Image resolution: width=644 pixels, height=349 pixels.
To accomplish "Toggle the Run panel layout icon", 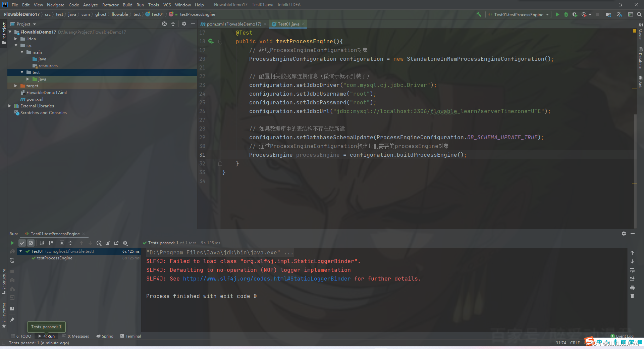I will tap(12, 309).
